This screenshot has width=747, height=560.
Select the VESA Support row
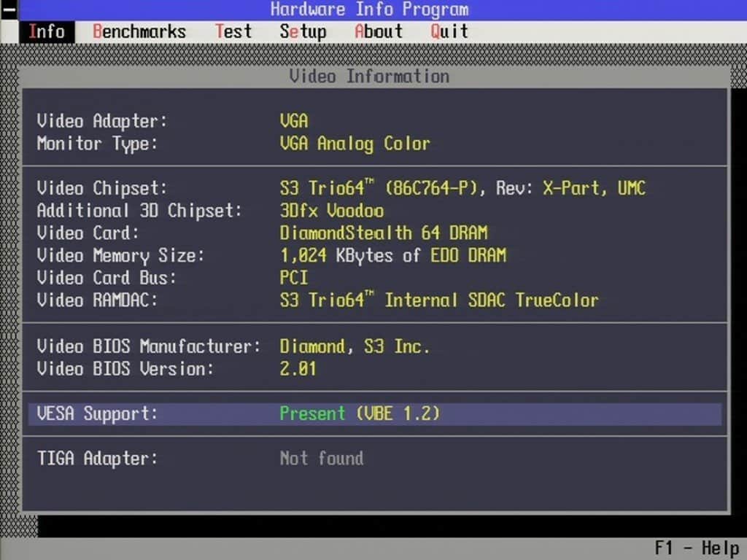(374, 414)
